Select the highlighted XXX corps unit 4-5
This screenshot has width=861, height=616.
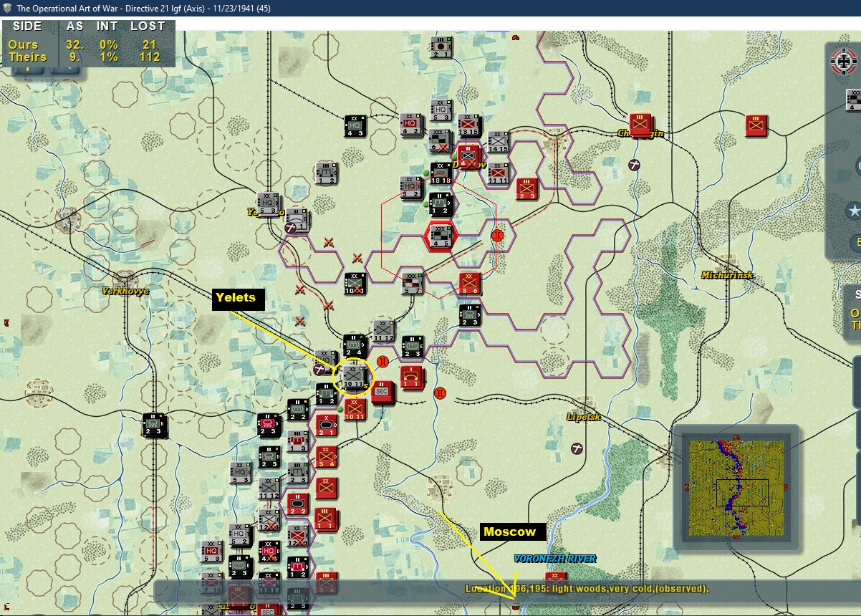tap(441, 236)
